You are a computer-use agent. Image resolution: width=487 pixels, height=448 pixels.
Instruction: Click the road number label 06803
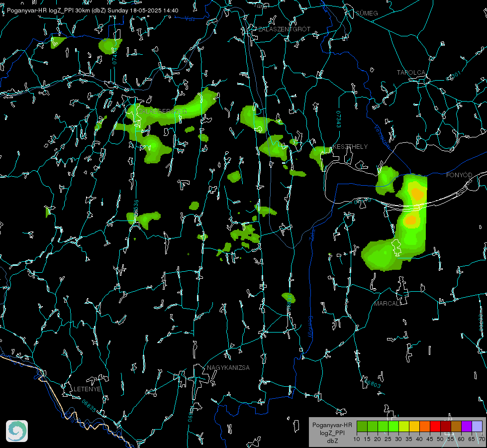click(372, 383)
